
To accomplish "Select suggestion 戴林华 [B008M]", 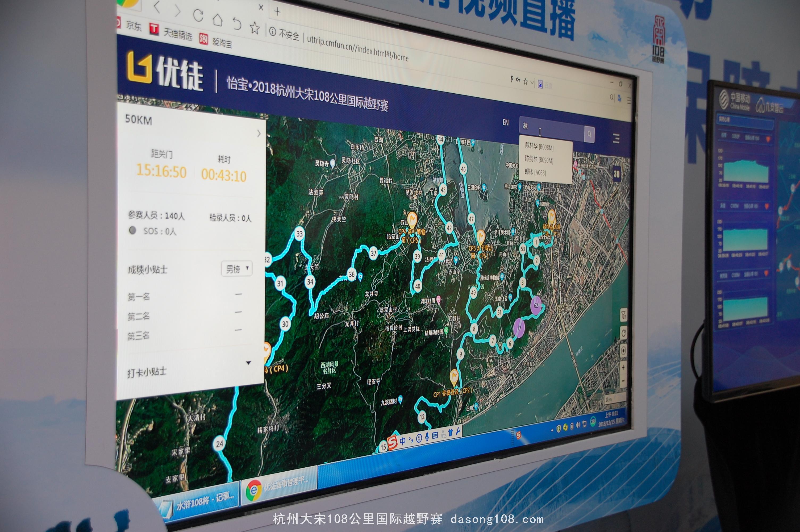I will tap(539, 146).
